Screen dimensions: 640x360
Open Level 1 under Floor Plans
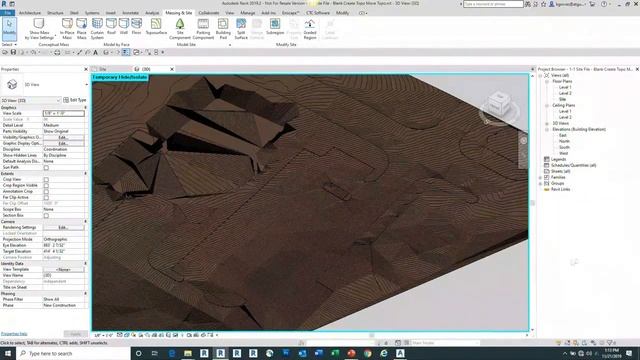click(565, 87)
